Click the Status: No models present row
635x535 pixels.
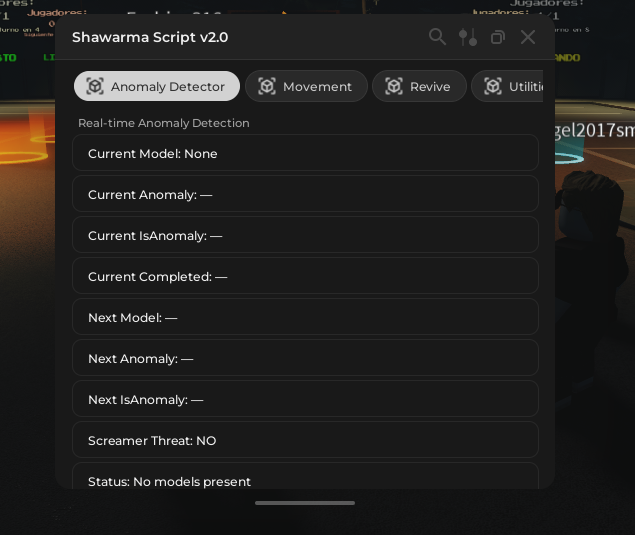pos(305,478)
